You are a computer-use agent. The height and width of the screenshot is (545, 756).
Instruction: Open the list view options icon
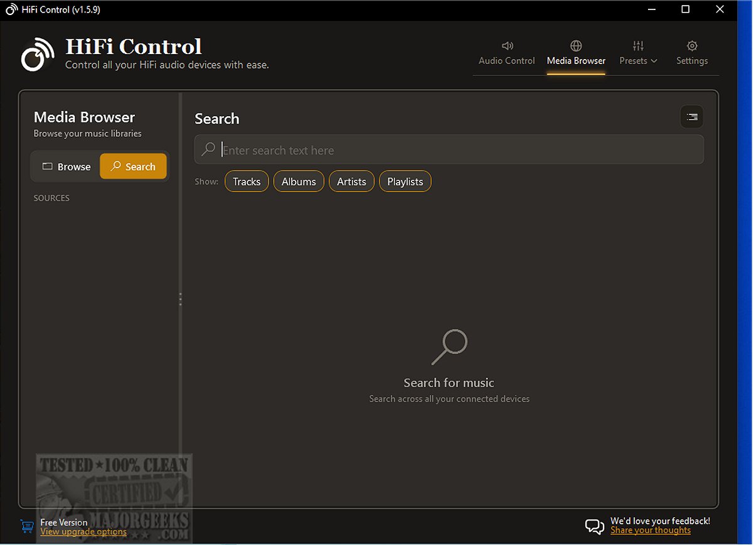coord(692,117)
